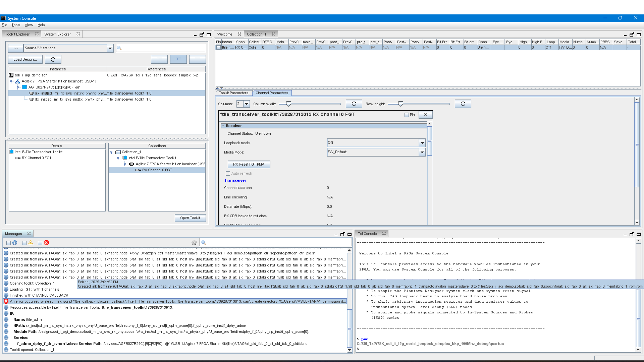Close the Messages tab via its X icon
The image size is (644, 362).
[x=29, y=234]
